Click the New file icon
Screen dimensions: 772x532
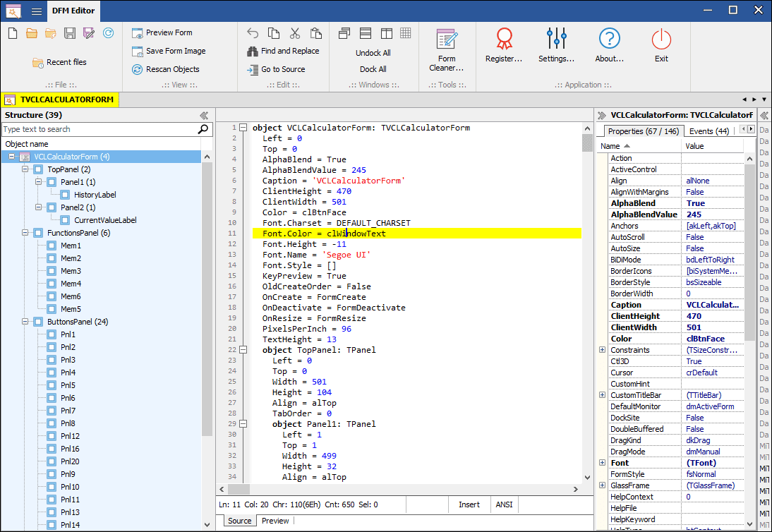13,33
